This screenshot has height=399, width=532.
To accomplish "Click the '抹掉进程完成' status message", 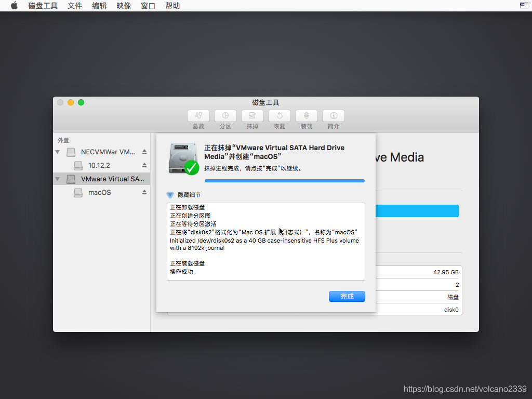I will (253, 168).
